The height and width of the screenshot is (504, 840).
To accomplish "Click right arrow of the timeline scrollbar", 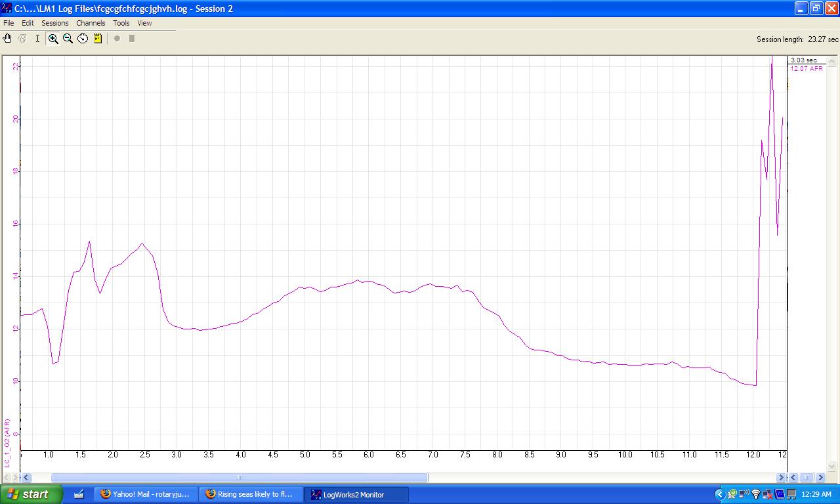I will pos(781,477).
